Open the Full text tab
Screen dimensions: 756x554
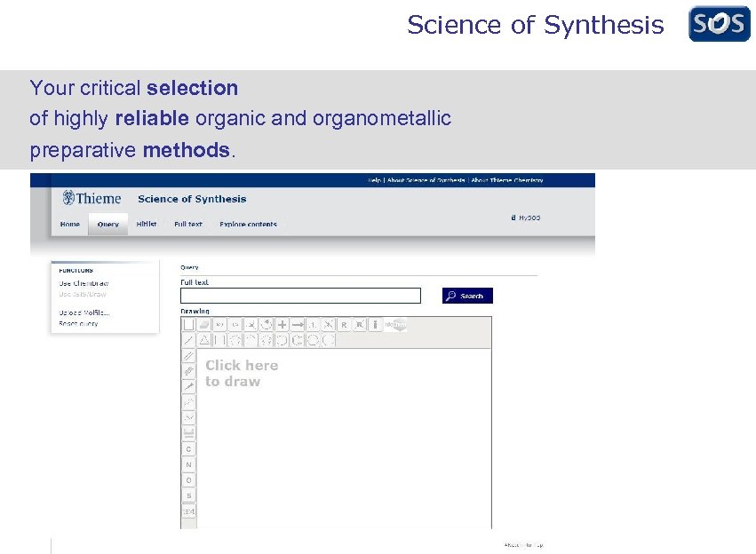[x=188, y=224]
